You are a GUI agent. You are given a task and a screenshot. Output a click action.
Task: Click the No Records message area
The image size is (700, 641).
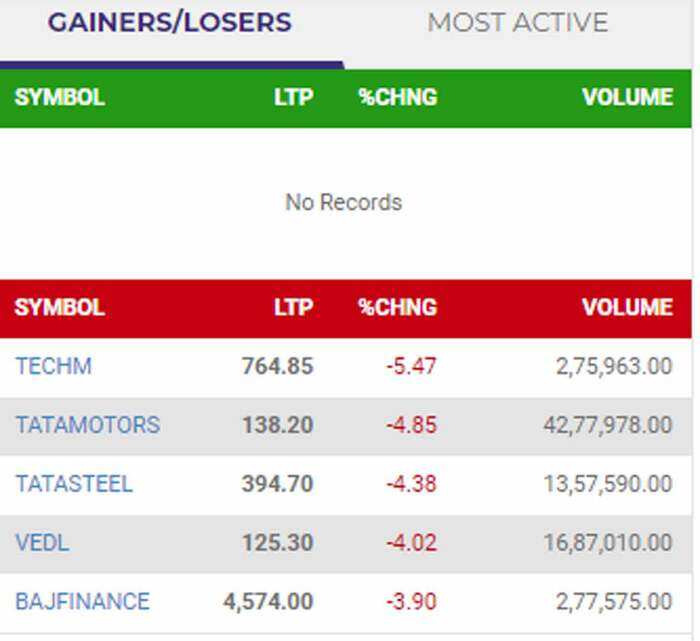[x=343, y=202]
